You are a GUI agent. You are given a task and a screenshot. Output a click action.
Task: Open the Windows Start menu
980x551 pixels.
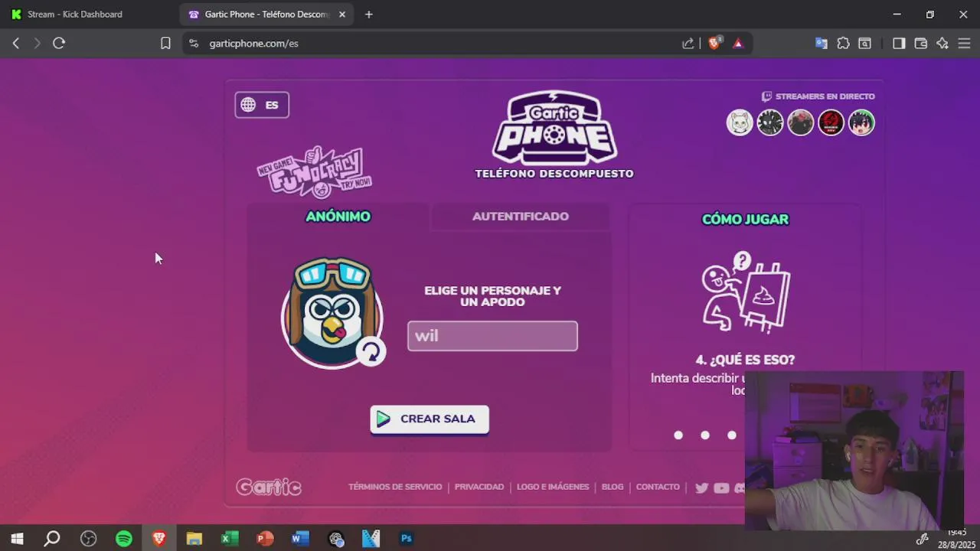click(x=17, y=539)
